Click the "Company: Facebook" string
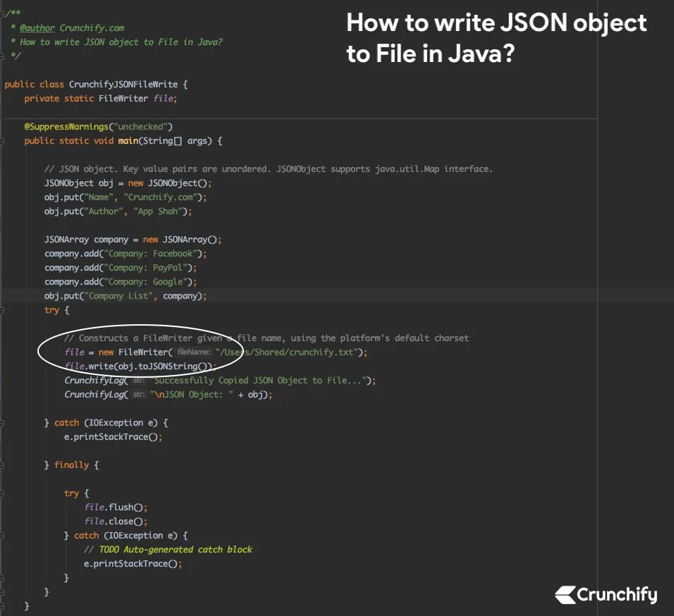674x616 pixels. tap(150, 254)
